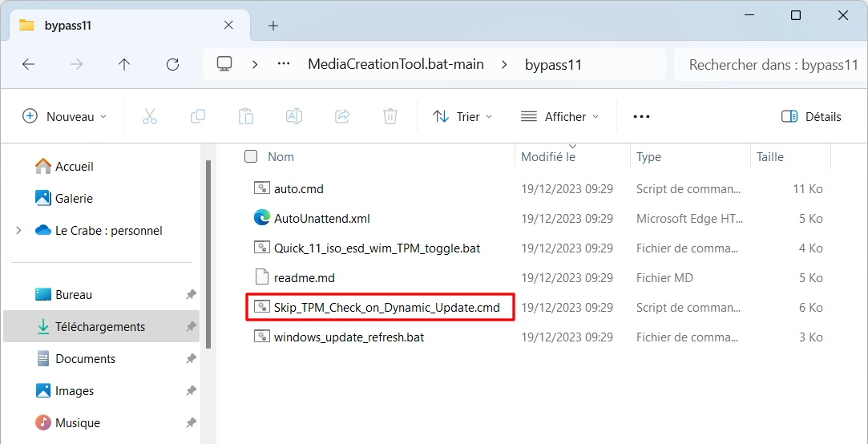Image resolution: width=868 pixels, height=444 pixels.
Task: Click MediaCreationTool.bat-main in the address path
Action: tap(396, 64)
